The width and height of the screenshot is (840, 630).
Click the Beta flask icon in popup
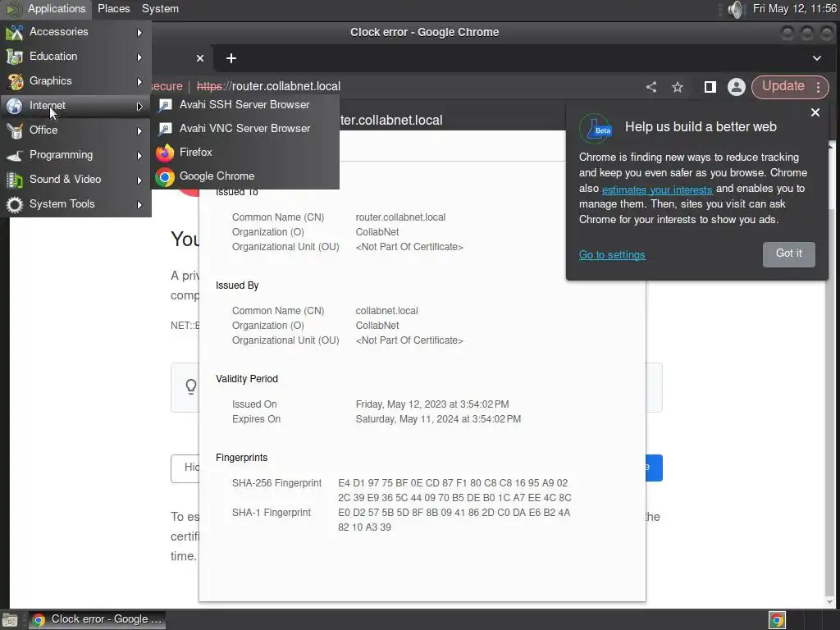pyautogui.click(x=596, y=129)
